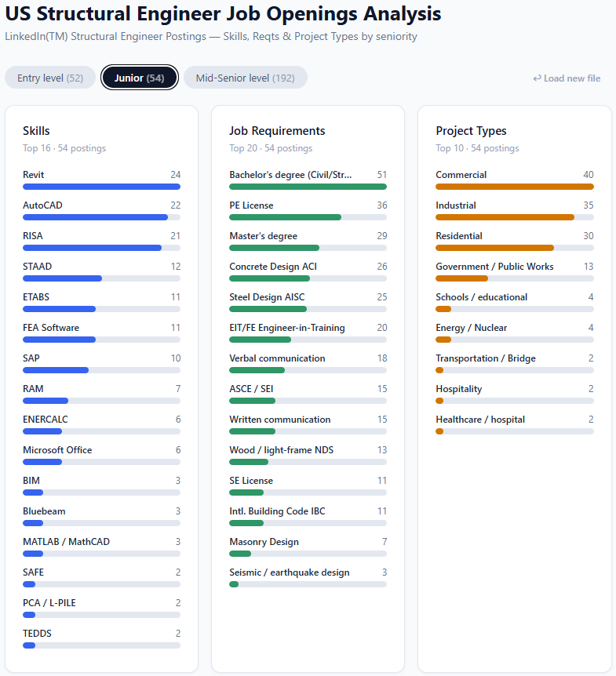The height and width of the screenshot is (676, 616).
Task: Select the Government / Public Works row
Action: click(x=514, y=271)
